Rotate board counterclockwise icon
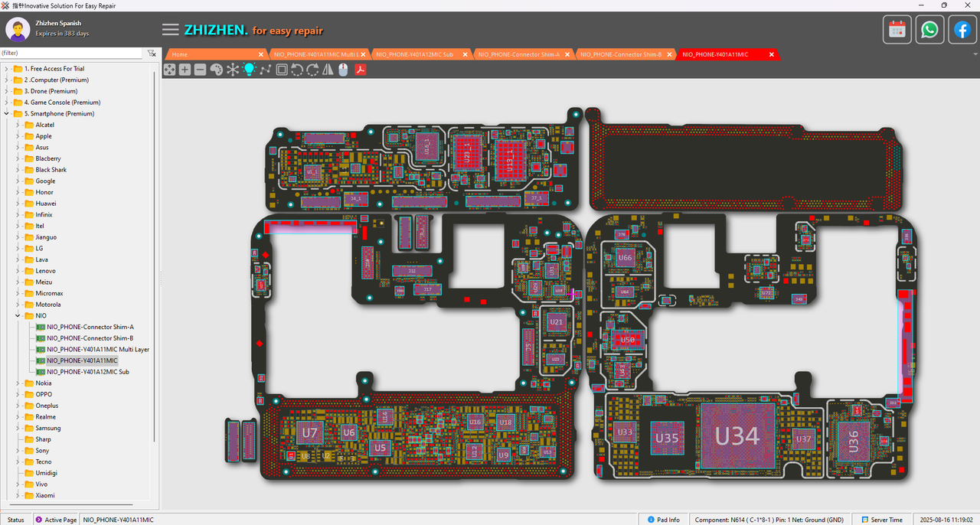This screenshot has width=980, height=525. [297, 70]
